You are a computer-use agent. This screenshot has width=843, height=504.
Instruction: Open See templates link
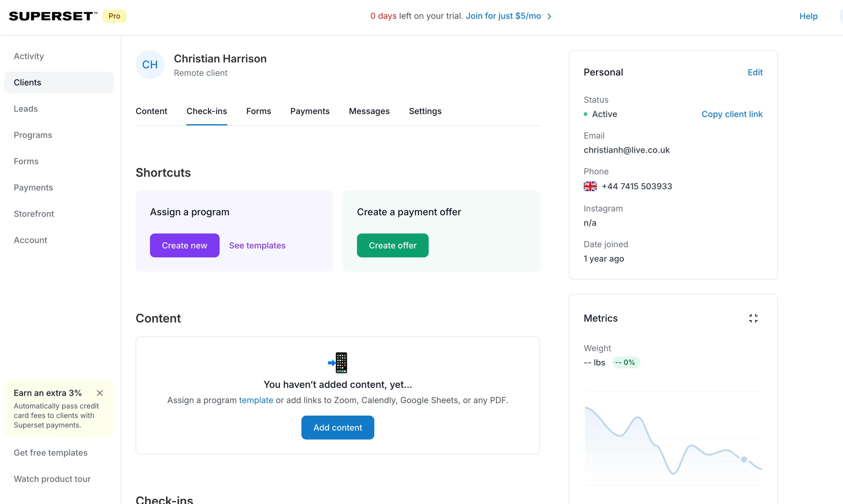pyautogui.click(x=257, y=246)
